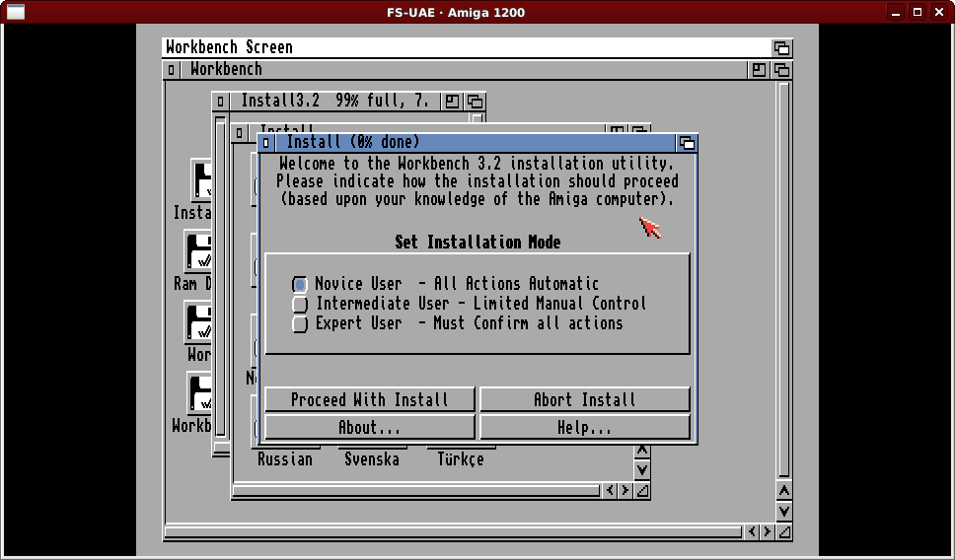Click Workbench window scroll up arrow
This screenshot has width=955, height=560.
click(784, 491)
